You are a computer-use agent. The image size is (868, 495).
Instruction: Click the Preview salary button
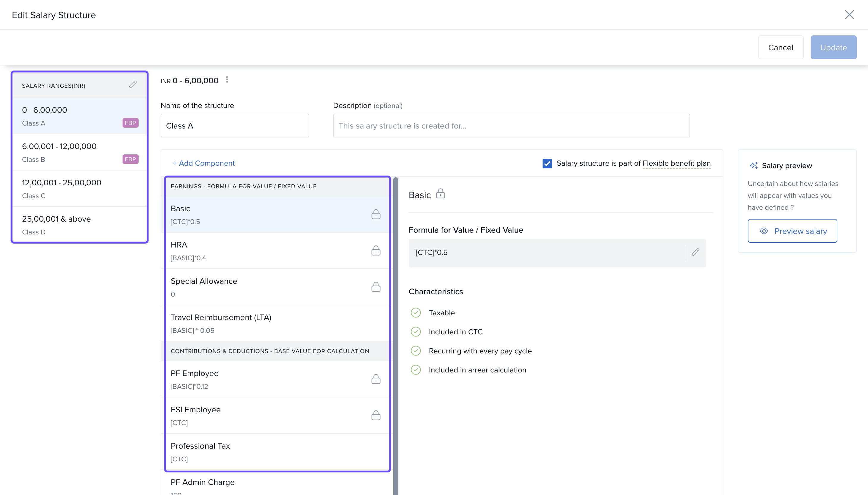[792, 231]
